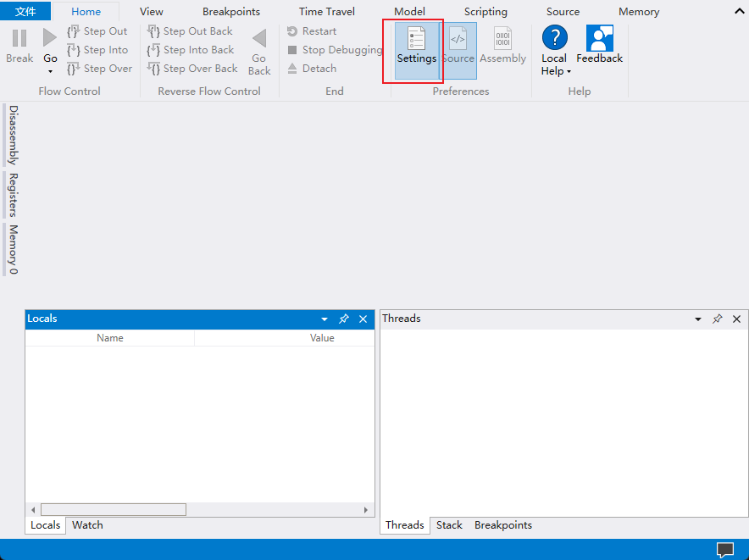
Task: Pin the Locals panel
Action: [x=343, y=319]
